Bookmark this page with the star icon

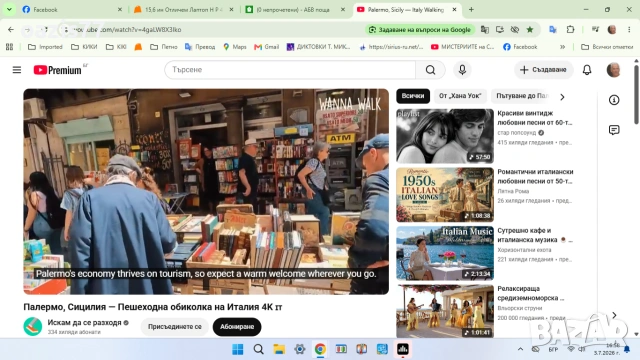tap(530, 29)
